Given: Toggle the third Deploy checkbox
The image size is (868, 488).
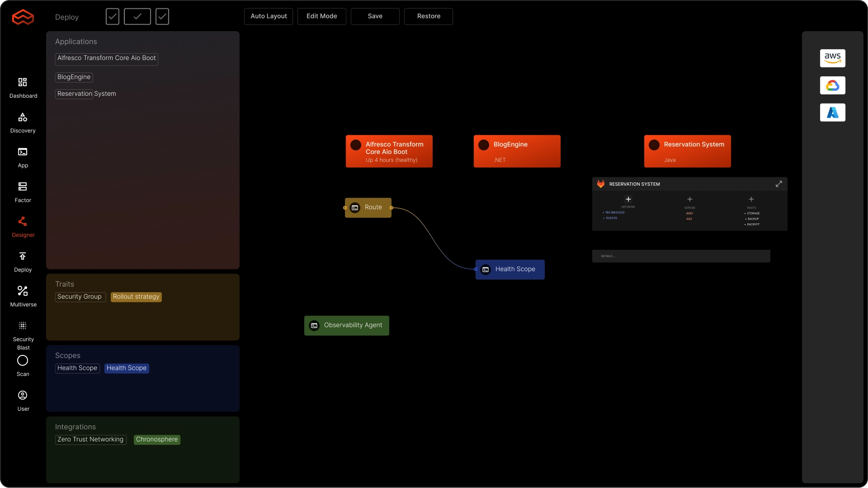Looking at the screenshot, I should point(162,16).
